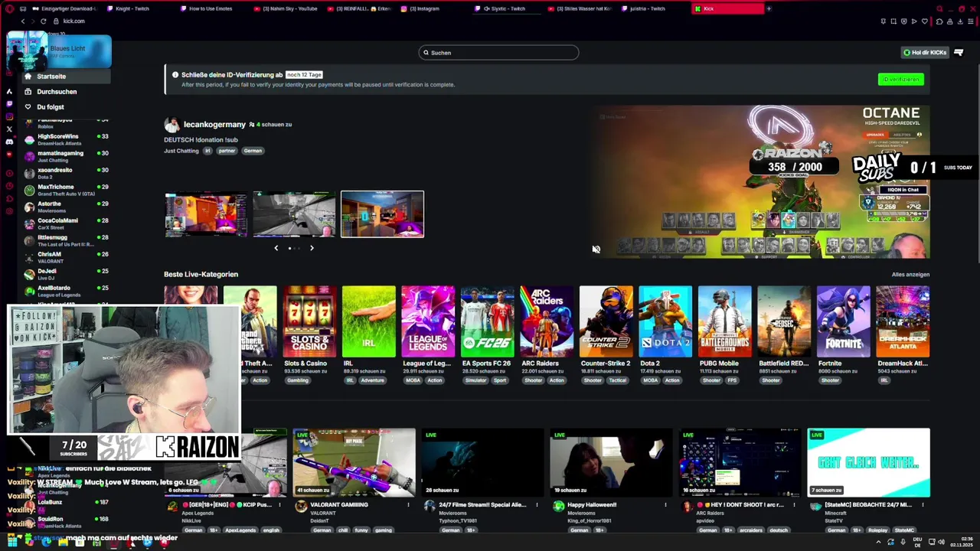Open Startseite home icon in Kick sidebar
980x551 pixels.
point(28,76)
